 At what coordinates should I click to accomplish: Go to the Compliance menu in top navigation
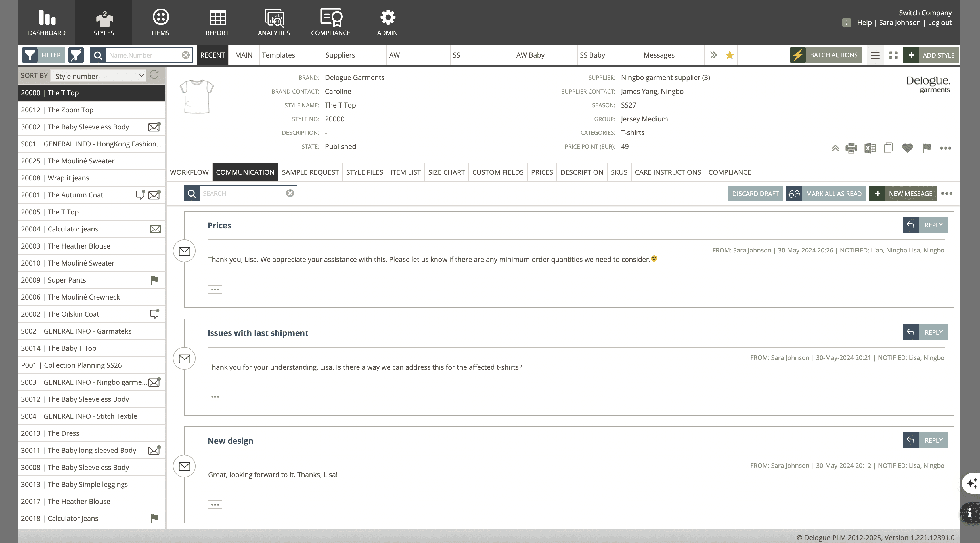click(x=330, y=22)
